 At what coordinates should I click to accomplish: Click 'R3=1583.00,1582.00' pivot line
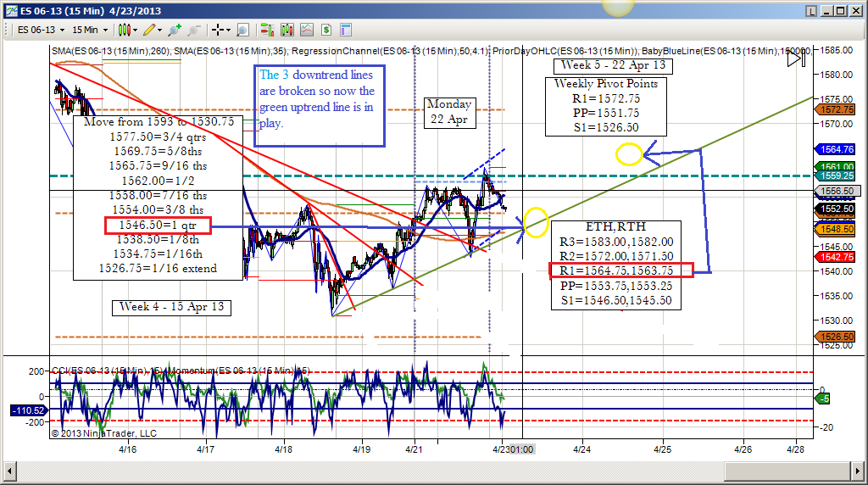[616, 242]
